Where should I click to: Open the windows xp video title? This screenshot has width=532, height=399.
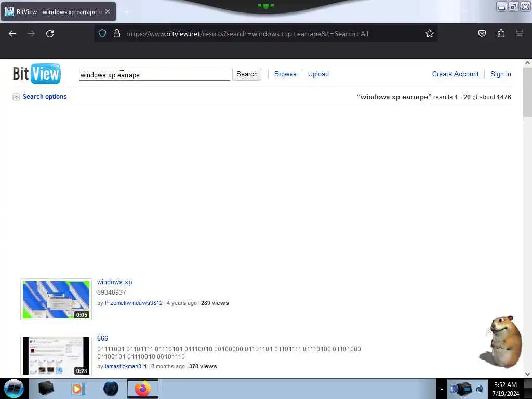point(115,282)
